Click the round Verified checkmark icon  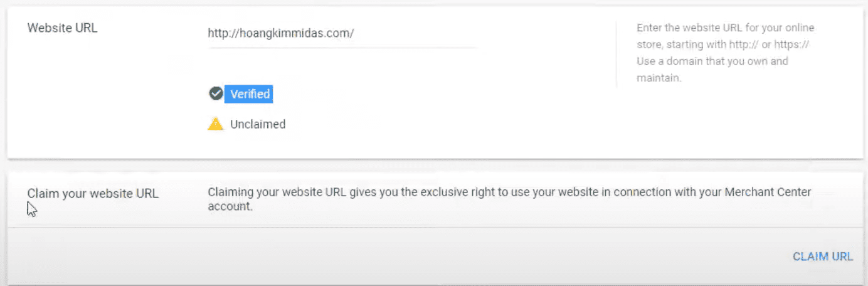(216, 94)
